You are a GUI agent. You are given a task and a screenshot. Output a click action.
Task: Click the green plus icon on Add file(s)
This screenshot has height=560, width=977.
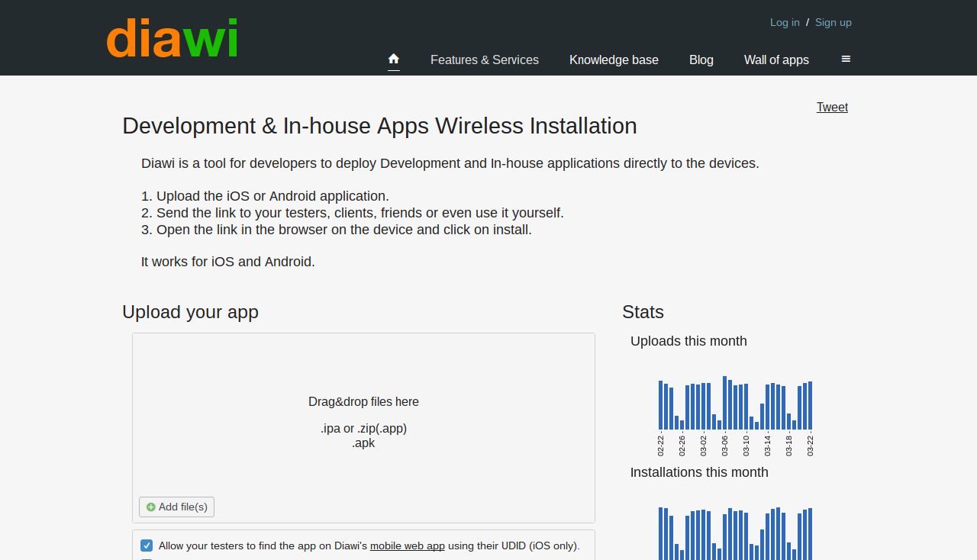pos(150,507)
